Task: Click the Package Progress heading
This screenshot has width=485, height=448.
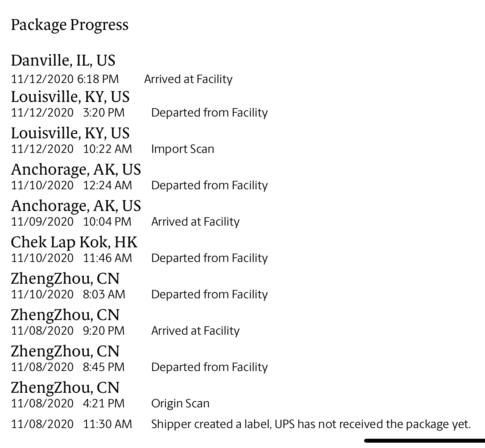Action: (x=70, y=25)
